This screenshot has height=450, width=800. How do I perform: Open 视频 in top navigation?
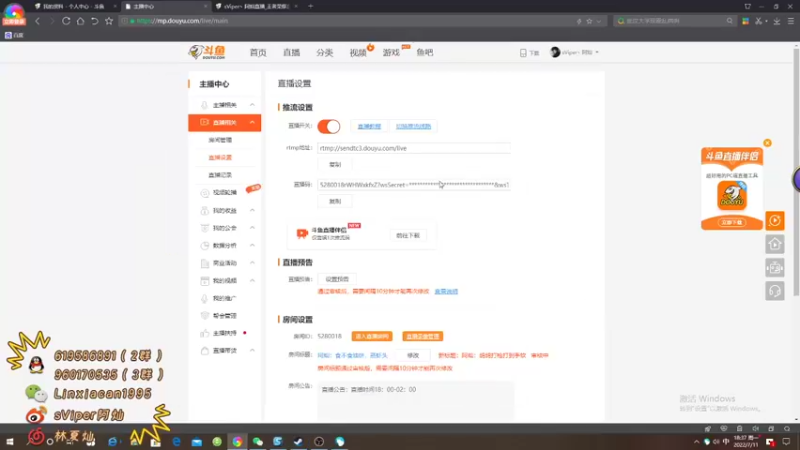[x=358, y=53]
